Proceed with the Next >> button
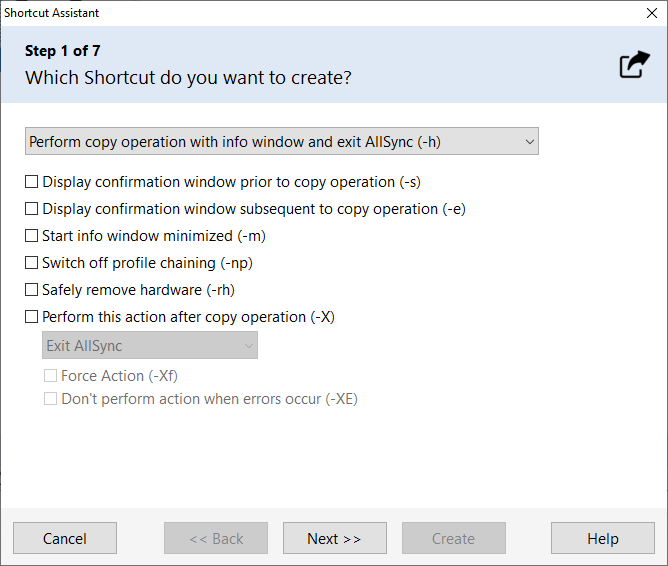 pos(334,539)
